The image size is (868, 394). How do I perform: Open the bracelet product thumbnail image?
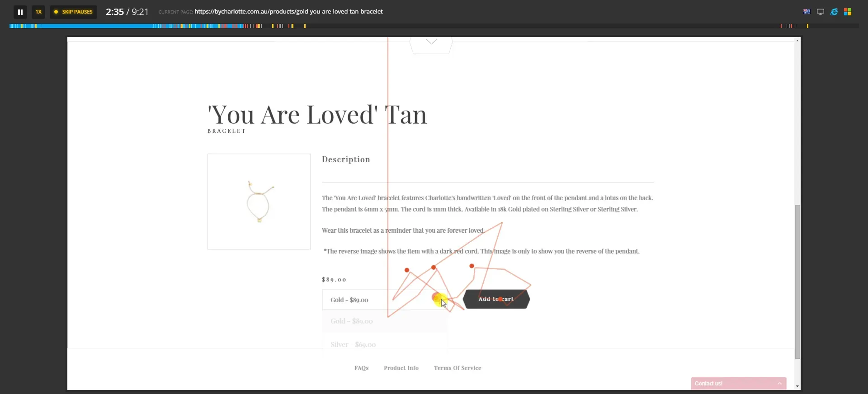(x=259, y=202)
